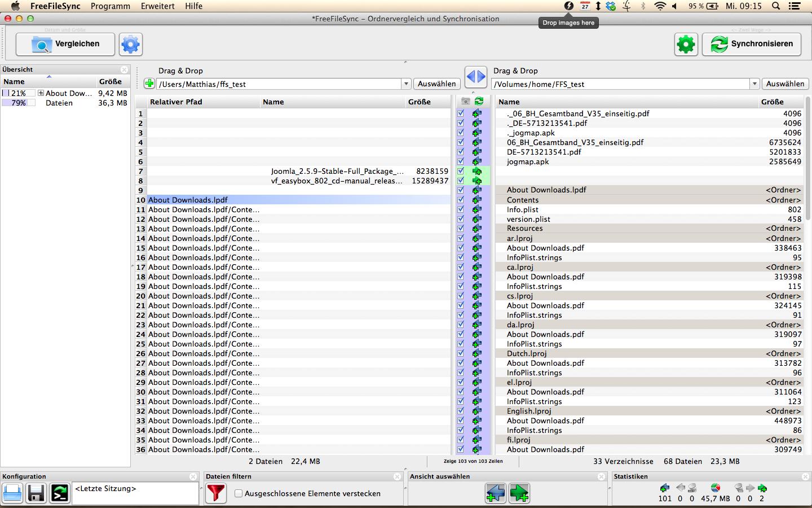Open FreeFileSync application menu
812x508 pixels.
pyautogui.click(x=55, y=6)
